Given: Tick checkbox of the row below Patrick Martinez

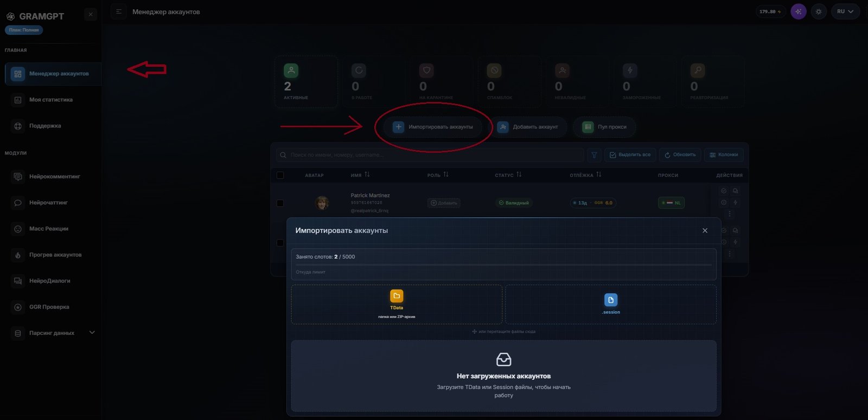Looking at the screenshot, I should coord(280,243).
